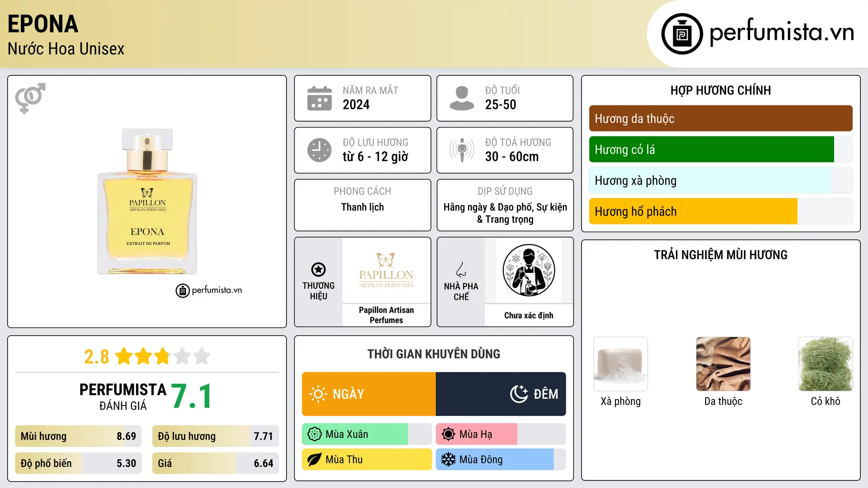Select the Đêm nighttime segment
Viewport: 868px width, 488px height.
point(501,394)
